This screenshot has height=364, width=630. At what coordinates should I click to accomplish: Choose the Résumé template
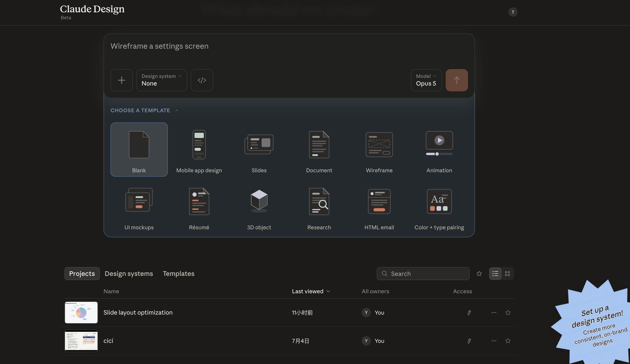tap(199, 207)
